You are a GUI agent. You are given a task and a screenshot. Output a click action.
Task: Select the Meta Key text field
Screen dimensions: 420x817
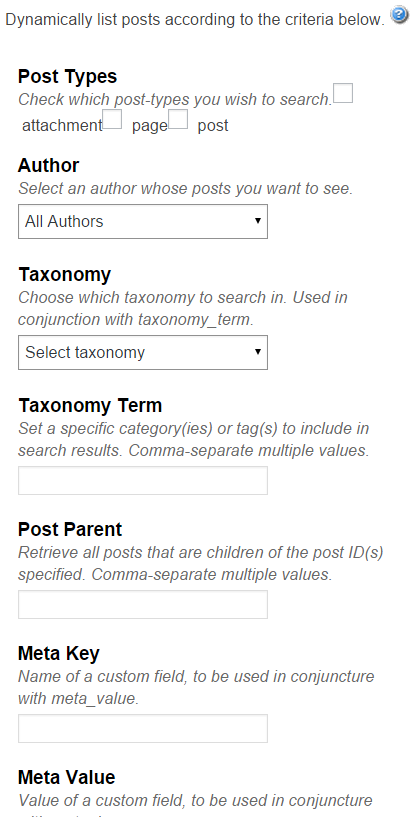click(x=143, y=728)
